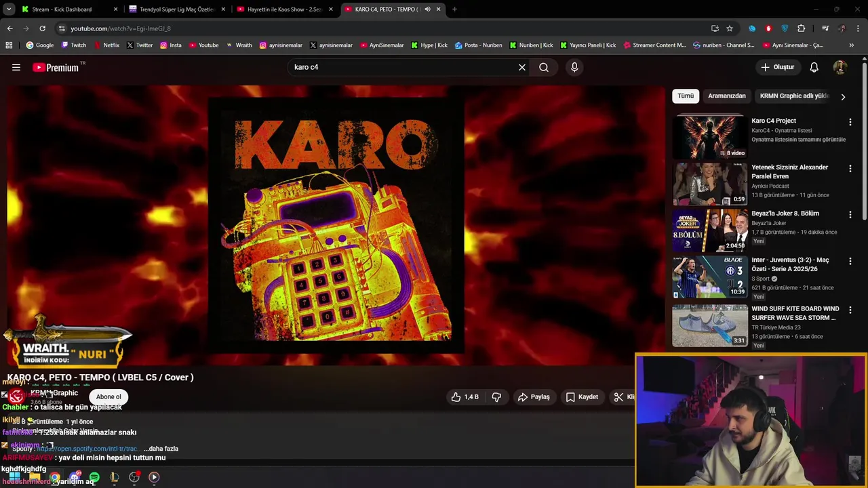
Task: Click the video player area
Action: click(x=336, y=225)
